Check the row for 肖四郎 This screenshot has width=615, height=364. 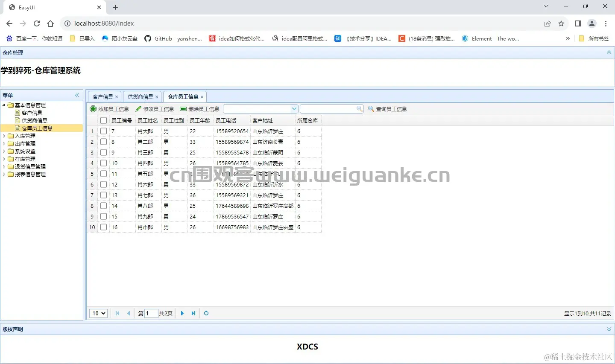(103, 163)
